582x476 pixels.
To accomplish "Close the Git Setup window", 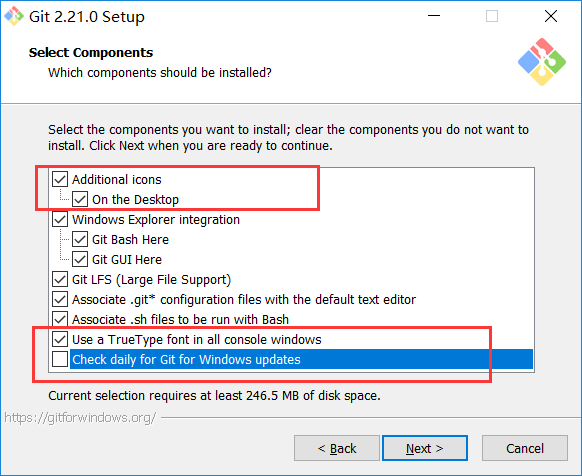I will [551, 16].
